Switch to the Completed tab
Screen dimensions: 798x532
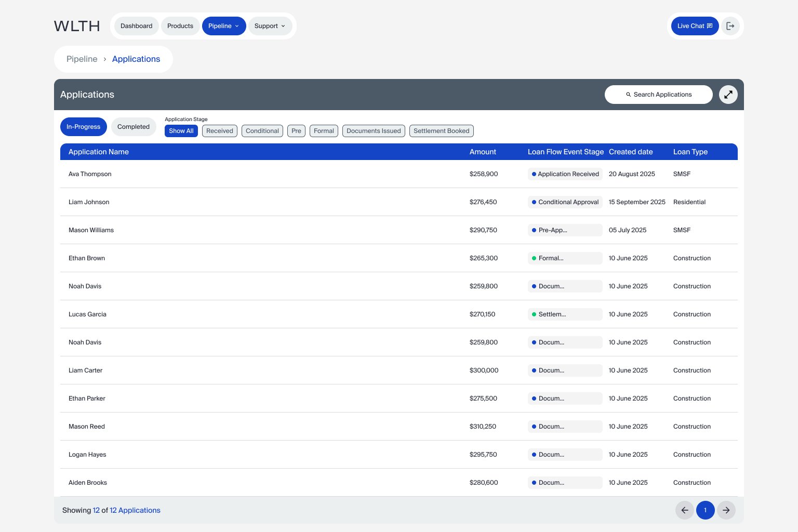(134, 127)
